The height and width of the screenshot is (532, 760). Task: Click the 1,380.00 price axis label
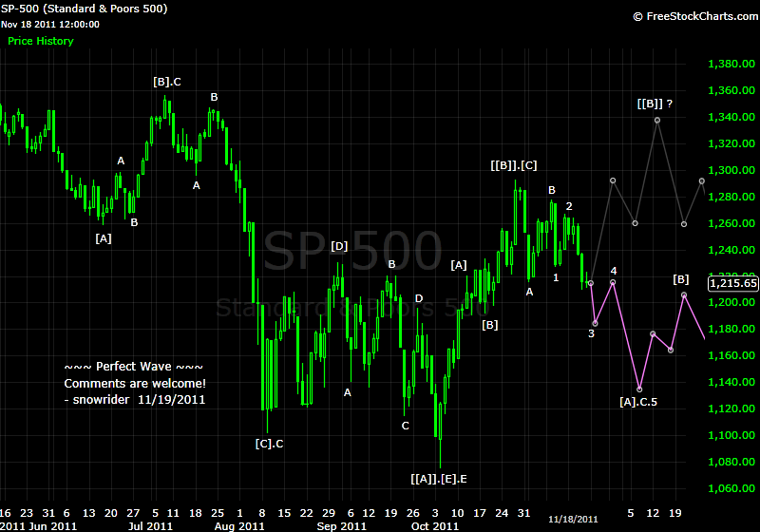(731, 64)
